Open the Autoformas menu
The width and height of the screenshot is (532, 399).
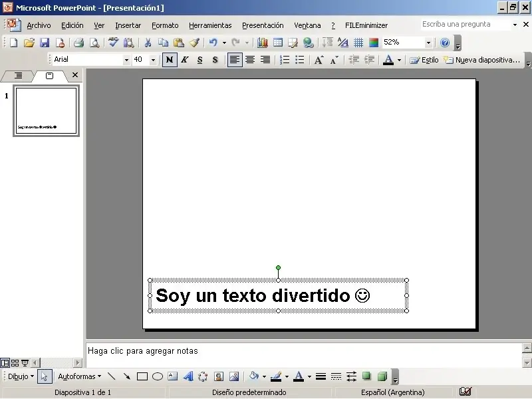pos(78,376)
